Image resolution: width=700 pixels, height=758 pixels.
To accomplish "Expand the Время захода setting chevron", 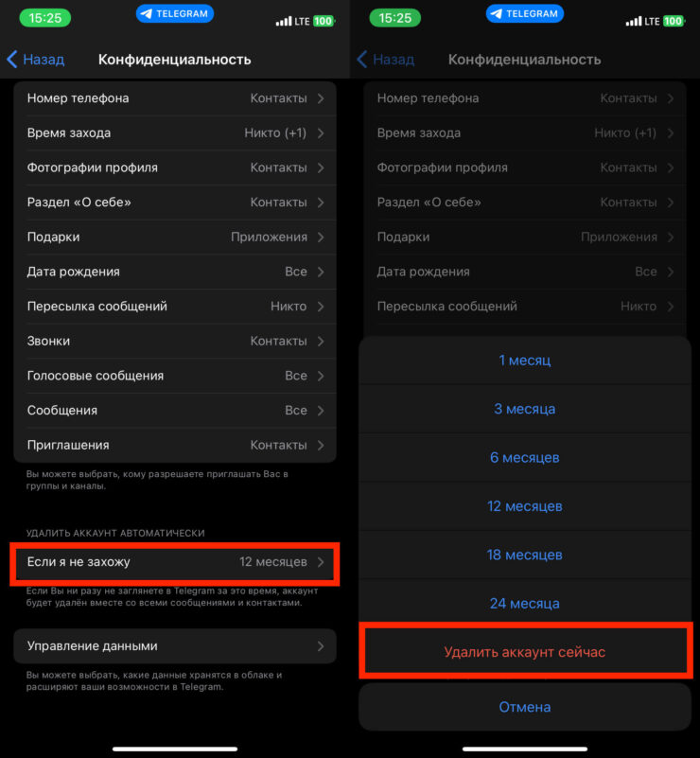I will tap(321, 133).
